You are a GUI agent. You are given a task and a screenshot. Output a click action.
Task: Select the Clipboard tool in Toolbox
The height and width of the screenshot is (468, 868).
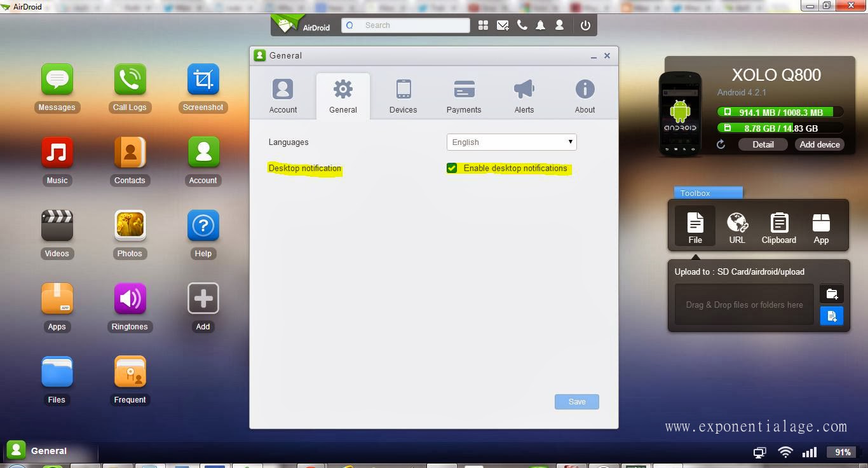click(x=779, y=228)
